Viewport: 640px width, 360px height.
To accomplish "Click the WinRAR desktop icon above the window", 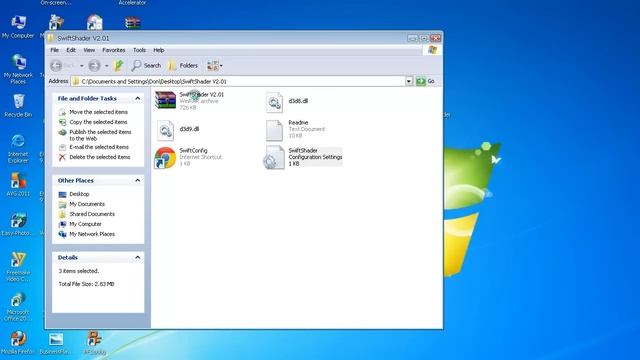I will pos(133,22).
